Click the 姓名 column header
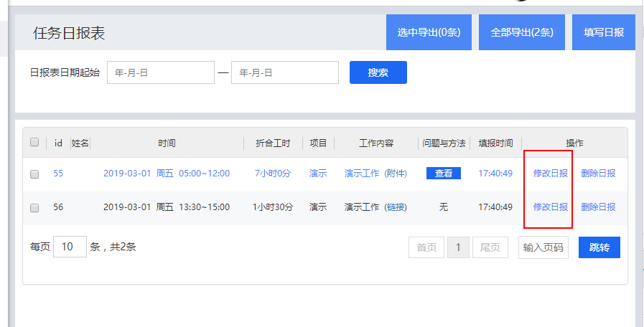644x327 pixels. tap(80, 143)
